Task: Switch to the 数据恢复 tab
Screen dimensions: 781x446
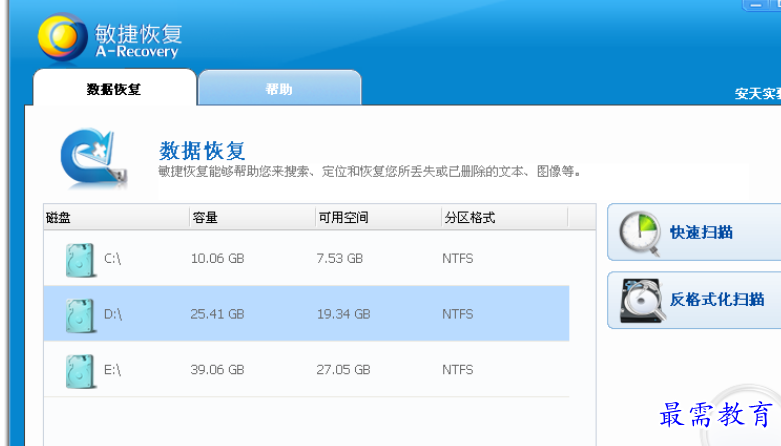Action: coord(114,89)
